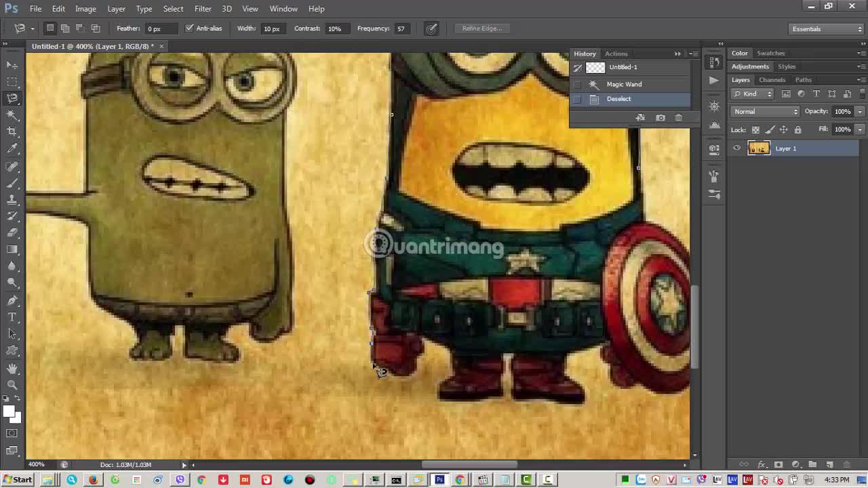868x488 pixels.
Task: Open the Kind filter dropdown
Action: click(753, 94)
